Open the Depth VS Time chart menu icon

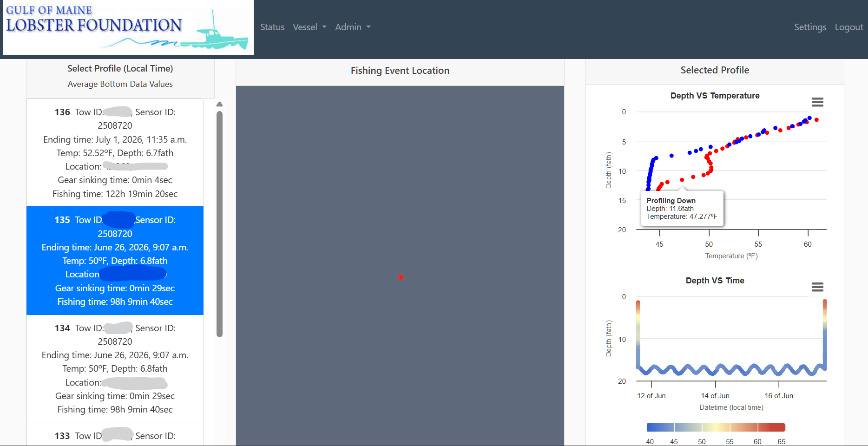point(817,287)
